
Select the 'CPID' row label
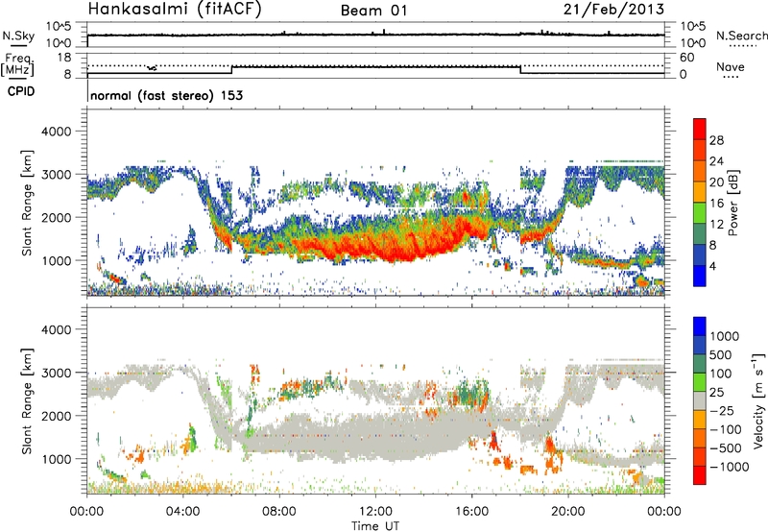pos(21,91)
